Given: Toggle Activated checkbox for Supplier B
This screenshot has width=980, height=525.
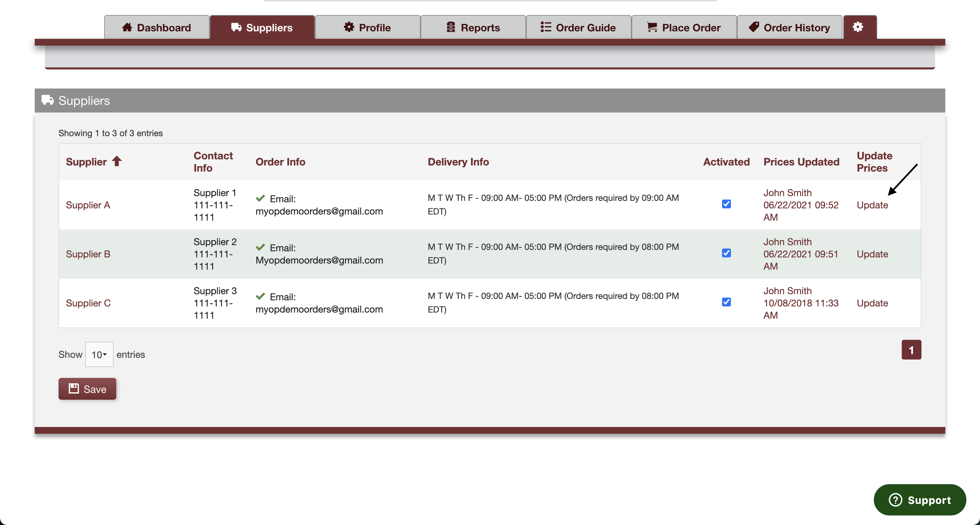Looking at the screenshot, I should (x=726, y=253).
